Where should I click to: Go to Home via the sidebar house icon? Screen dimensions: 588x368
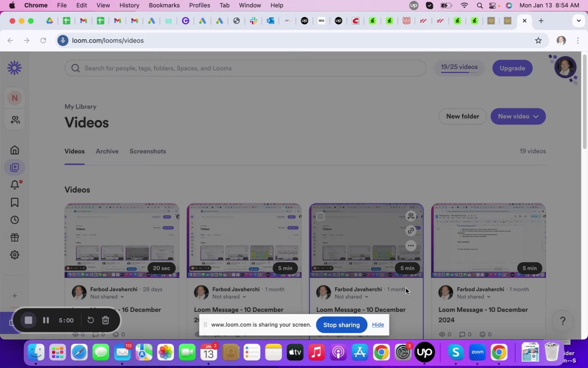point(15,150)
